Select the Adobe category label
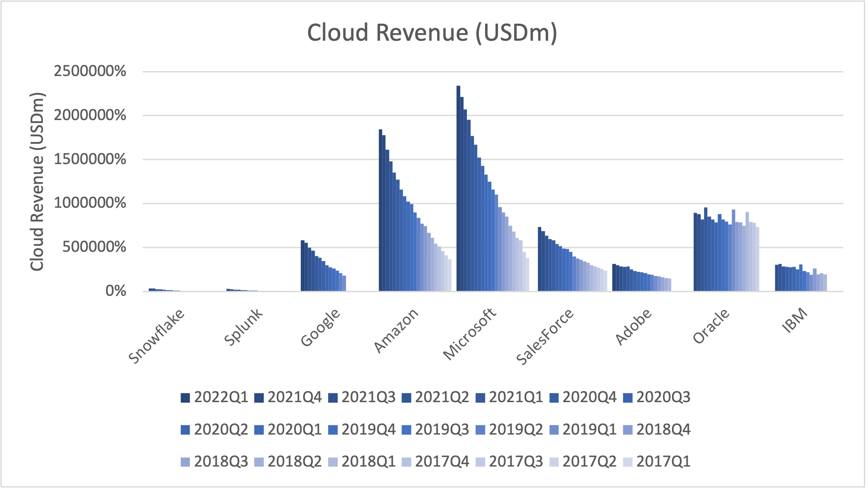 (x=633, y=327)
